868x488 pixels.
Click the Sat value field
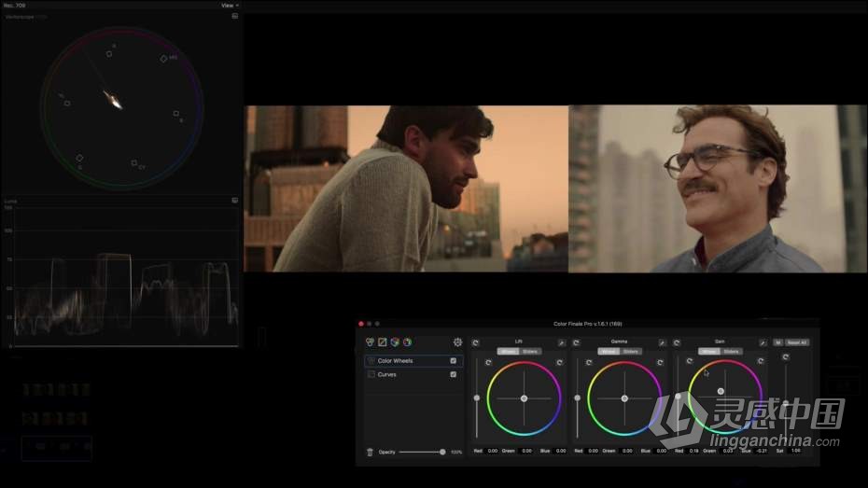[795, 451]
